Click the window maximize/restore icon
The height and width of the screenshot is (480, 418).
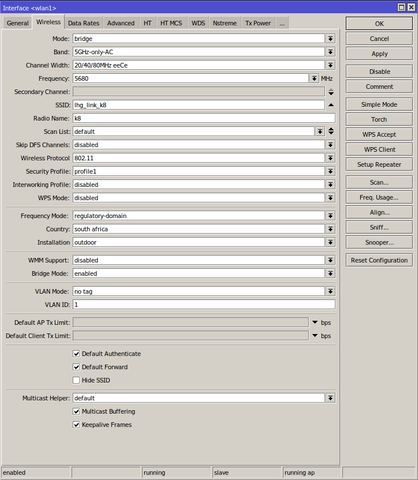[x=402, y=7]
